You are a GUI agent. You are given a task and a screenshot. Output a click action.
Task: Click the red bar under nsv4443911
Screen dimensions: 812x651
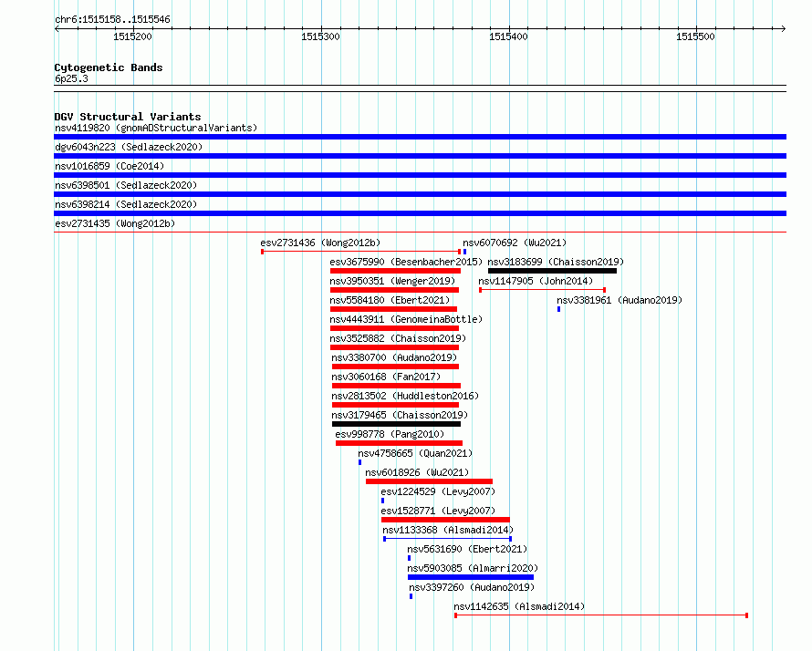395,328
